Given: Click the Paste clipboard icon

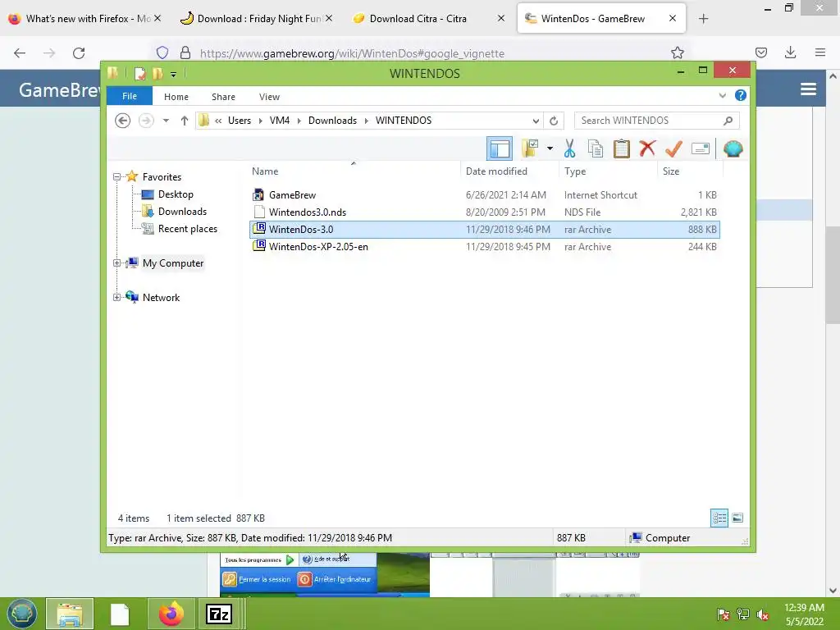Looking at the screenshot, I should (x=622, y=149).
